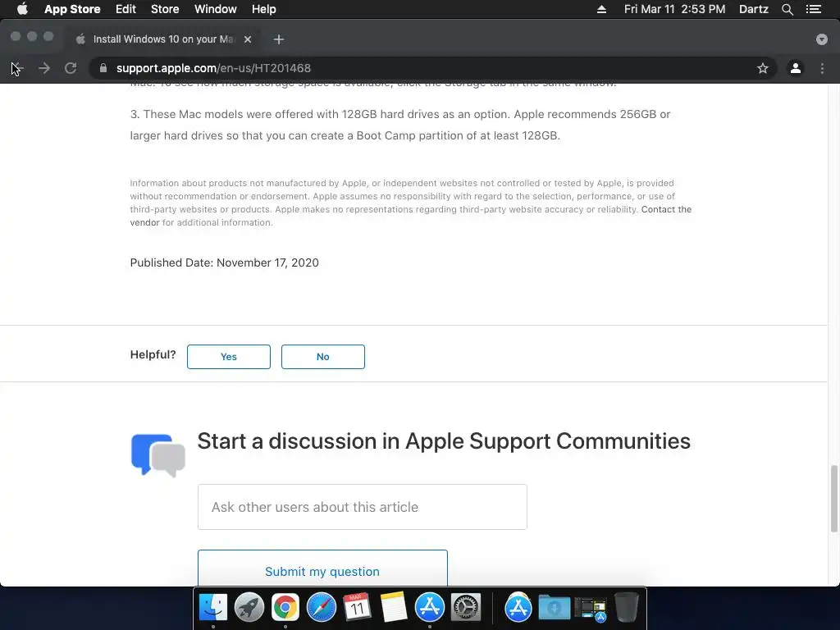Click the eject icon in menu bar
This screenshot has height=630, width=840.
(601, 9)
